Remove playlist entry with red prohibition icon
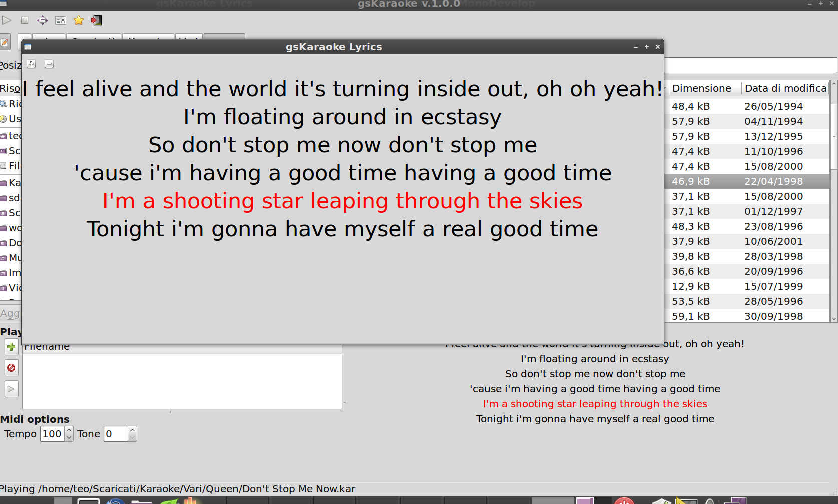The width and height of the screenshot is (838, 504). (x=11, y=368)
